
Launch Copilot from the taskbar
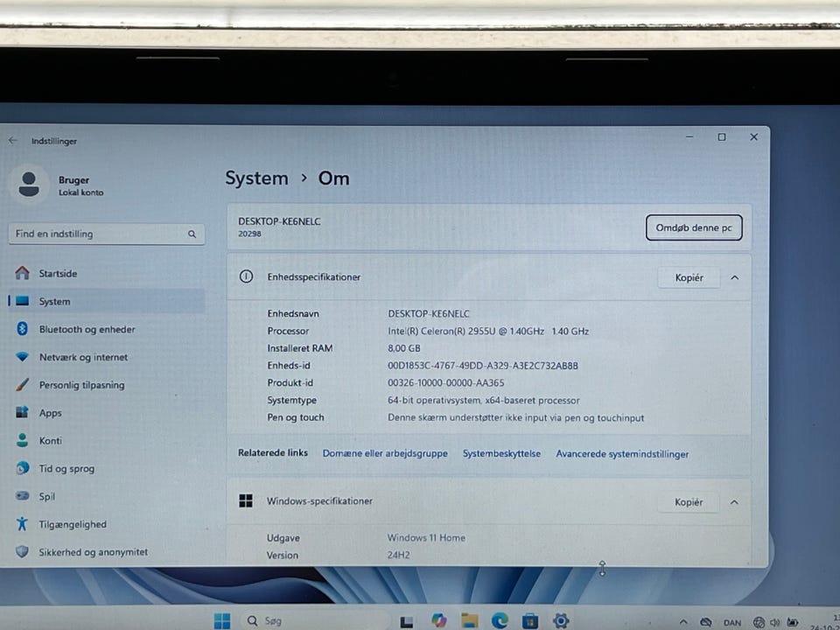click(x=438, y=621)
